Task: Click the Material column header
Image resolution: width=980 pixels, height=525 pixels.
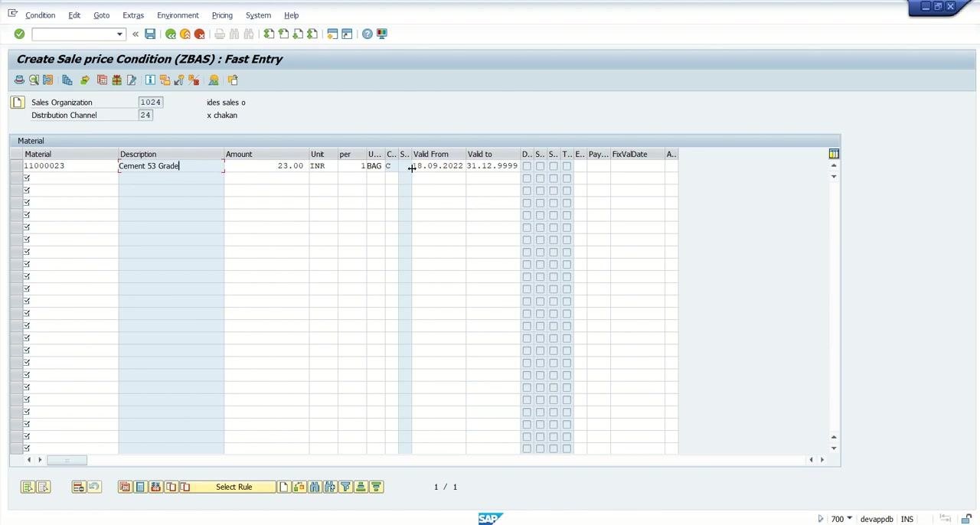Action: click(x=70, y=154)
